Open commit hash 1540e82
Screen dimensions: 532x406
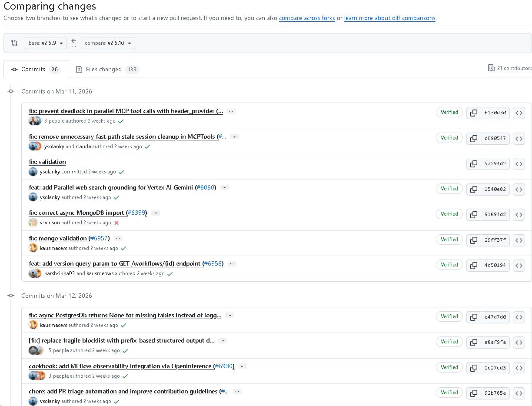(x=495, y=190)
